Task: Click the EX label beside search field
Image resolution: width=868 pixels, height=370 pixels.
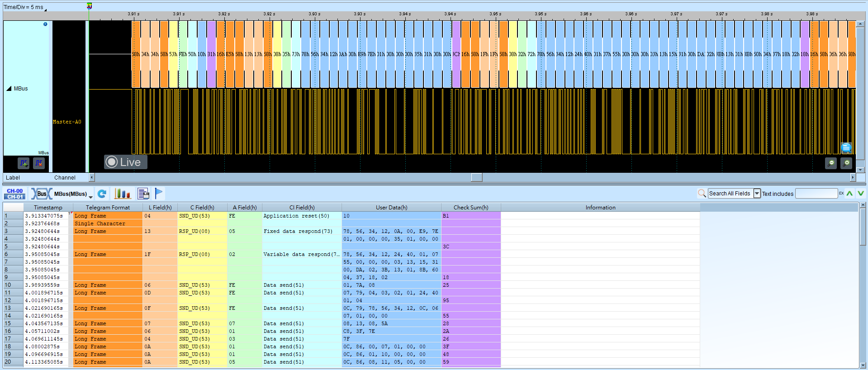Action: (x=841, y=194)
